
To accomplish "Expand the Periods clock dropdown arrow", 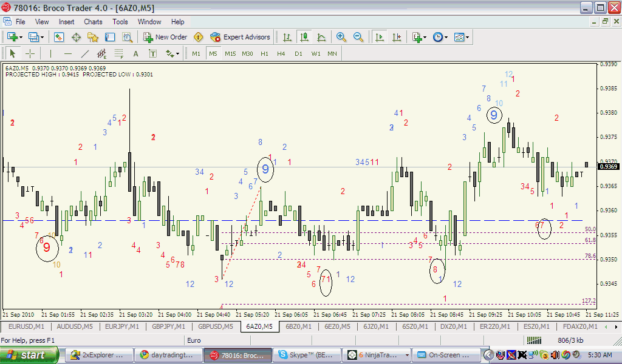I will coord(446,37).
